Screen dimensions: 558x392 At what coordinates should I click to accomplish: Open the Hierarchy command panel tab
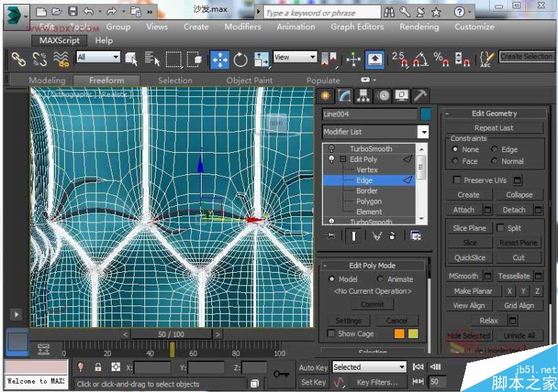(363, 96)
